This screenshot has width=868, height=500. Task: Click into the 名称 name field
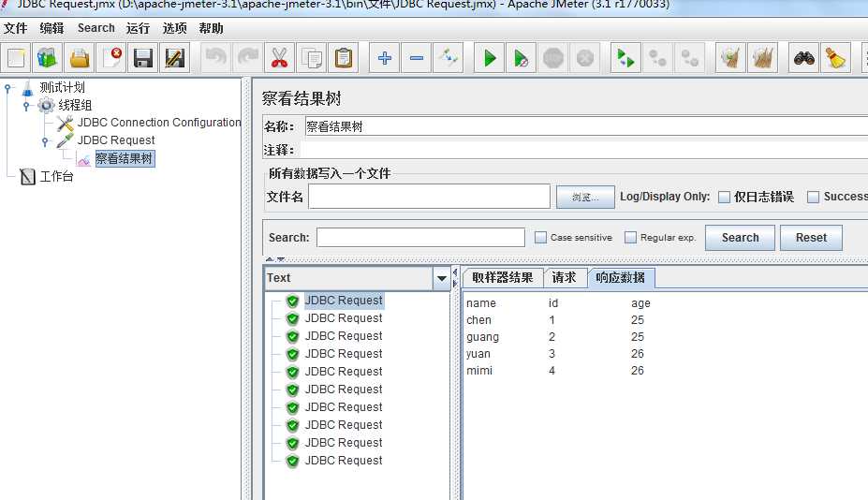point(586,126)
